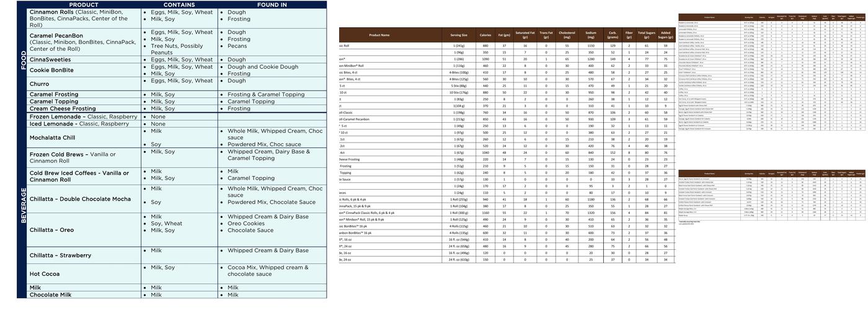The image size is (868, 310).
Task: Click Added Sugars header in middle table
Action: pos(666,35)
